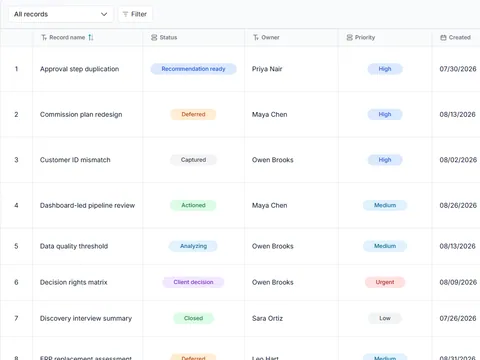Click owner 'Sara Ortiz'

(x=267, y=318)
